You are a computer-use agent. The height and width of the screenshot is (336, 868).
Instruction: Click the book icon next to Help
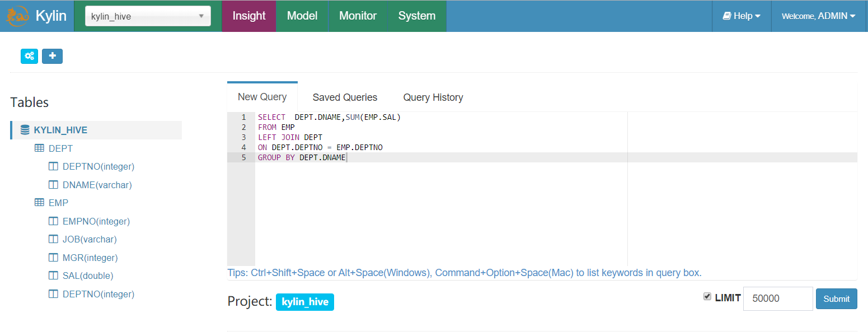(x=727, y=16)
